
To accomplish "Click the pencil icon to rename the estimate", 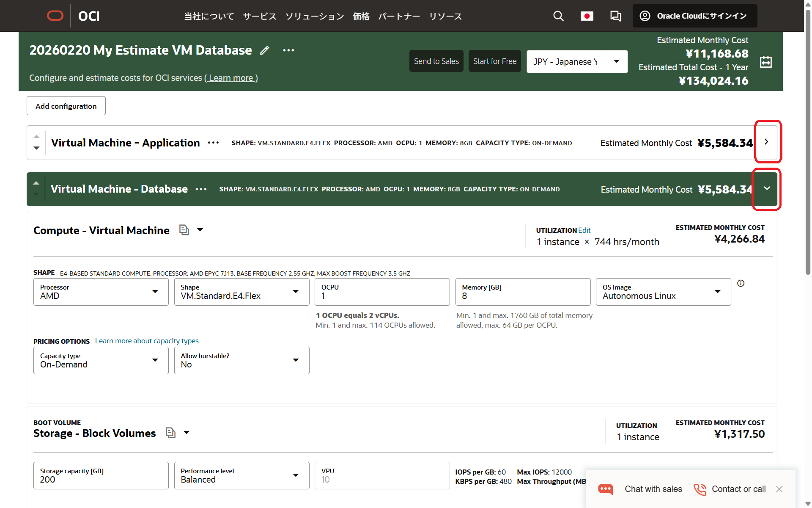I will tap(265, 50).
